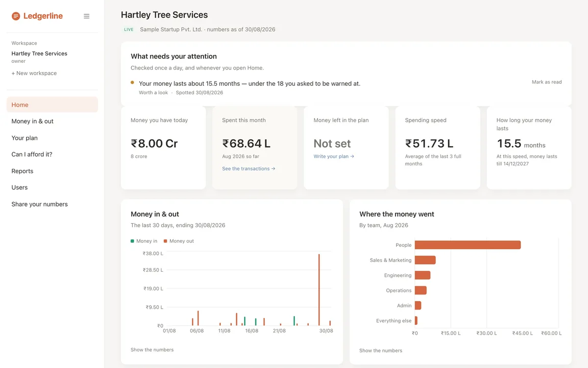The width and height of the screenshot is (588, 368).
Task: Open Share your numbers page
Action: pyautogui.click(x=52, y=204)
